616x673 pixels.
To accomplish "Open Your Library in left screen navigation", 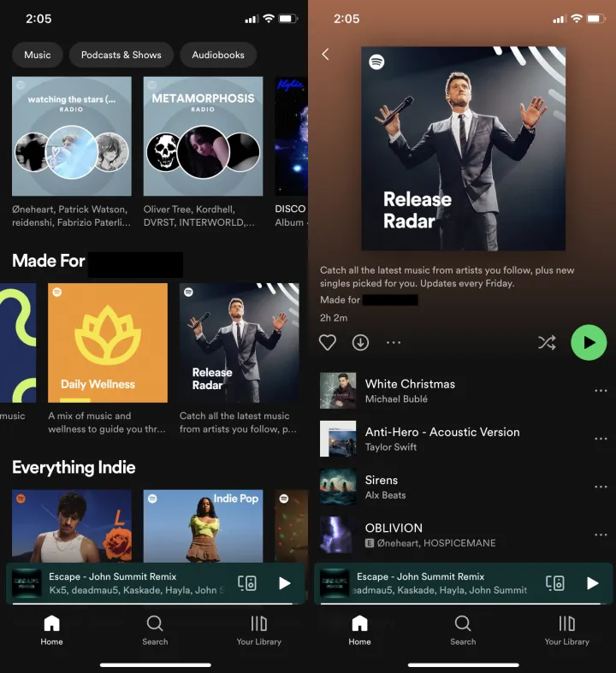I will 258,629.
